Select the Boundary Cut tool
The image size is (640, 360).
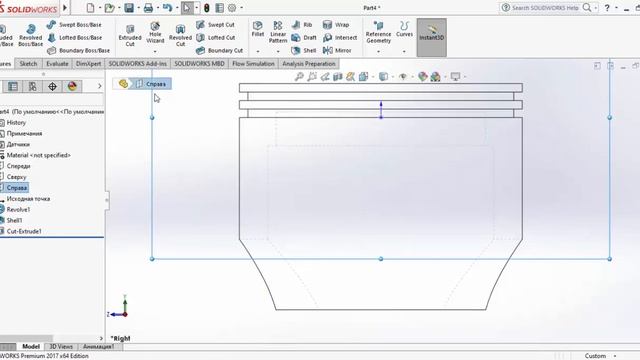219,51
